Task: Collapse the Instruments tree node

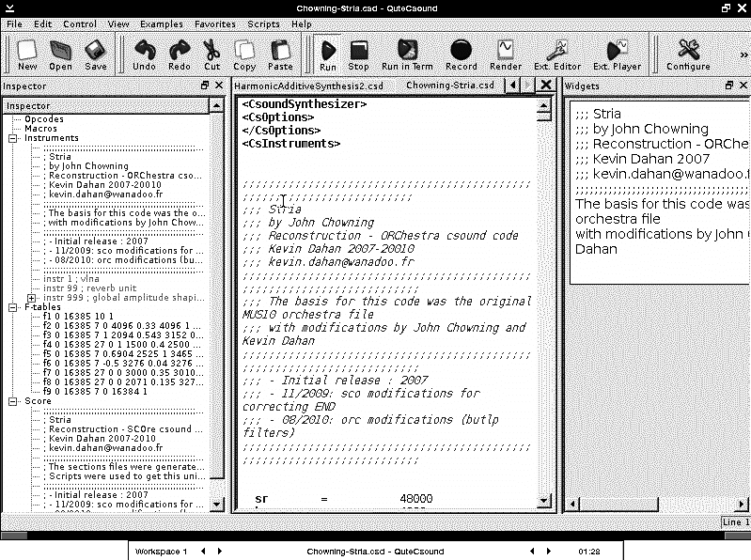Action: click(13, 138)
